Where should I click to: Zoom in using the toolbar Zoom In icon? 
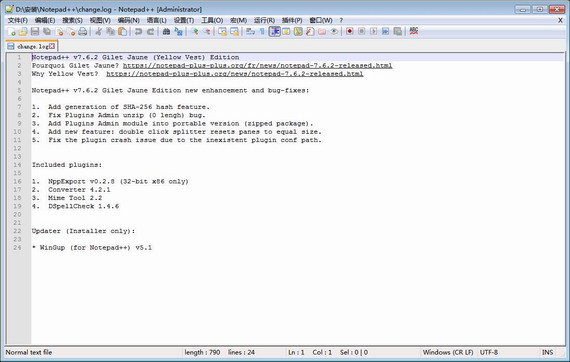(194, 32)
